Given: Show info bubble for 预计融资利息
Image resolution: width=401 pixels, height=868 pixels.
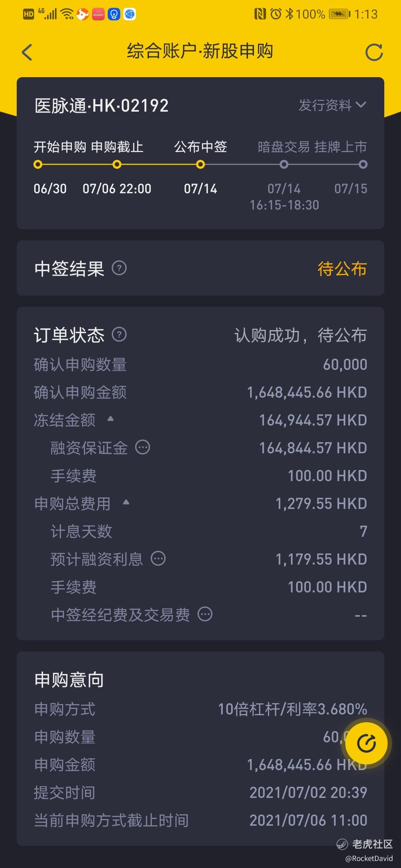Looking at the screenshot, I should 158,559.
